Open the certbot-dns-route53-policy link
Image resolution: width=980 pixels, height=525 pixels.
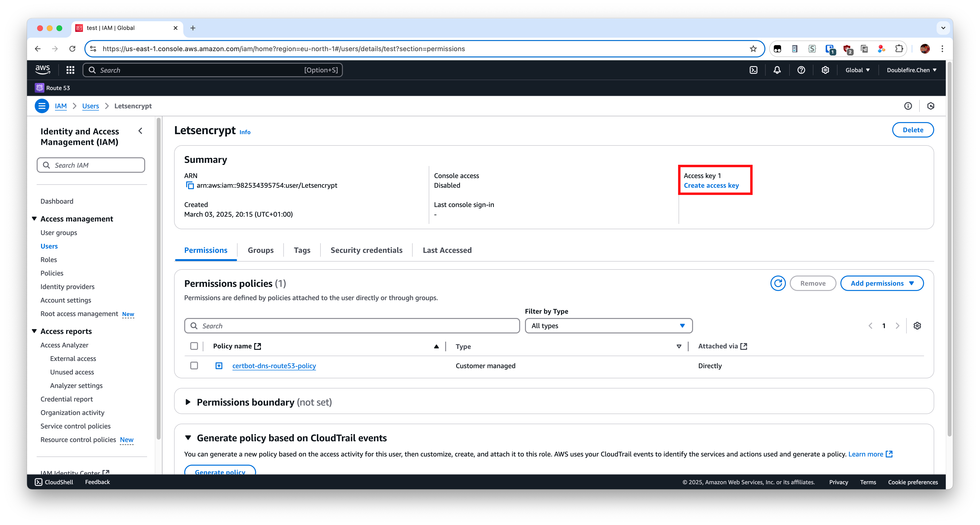(274, 366)
